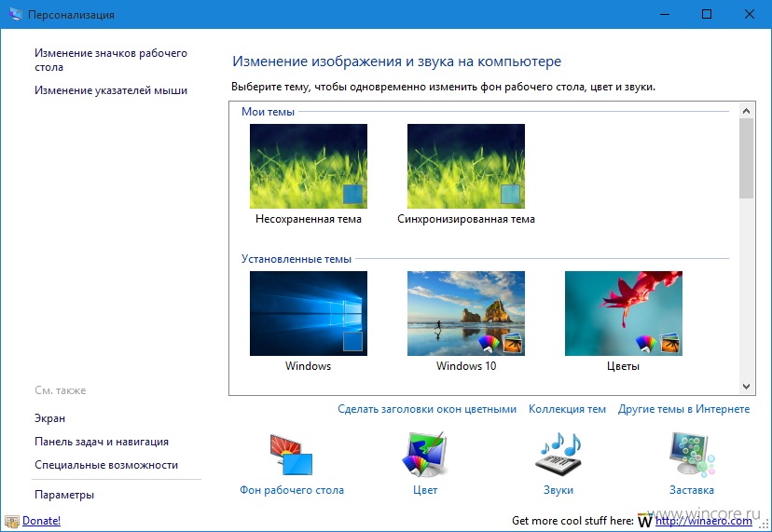This screenshot has height=532, width=772.
Task: Click the Winaero W logo icon
Action: click(x=644, y=520)
